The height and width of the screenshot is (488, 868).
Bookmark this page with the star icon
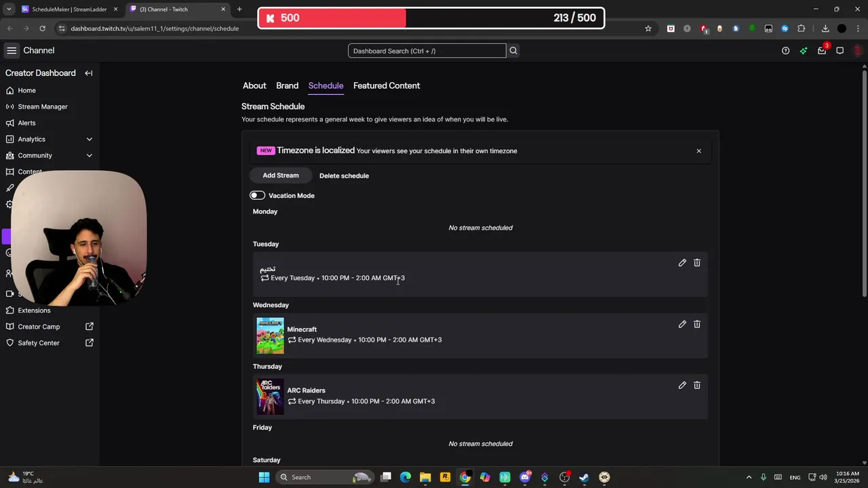click(x=648, y=28)
